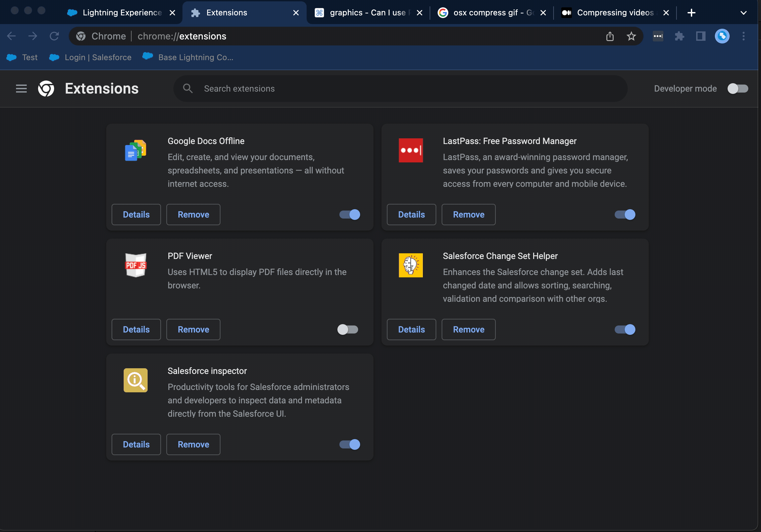Click the Extensions sidebar hamburger menu icon
The width and height of the screenshot is (761, 532).
pyautogui.click(x=20, y=89)
